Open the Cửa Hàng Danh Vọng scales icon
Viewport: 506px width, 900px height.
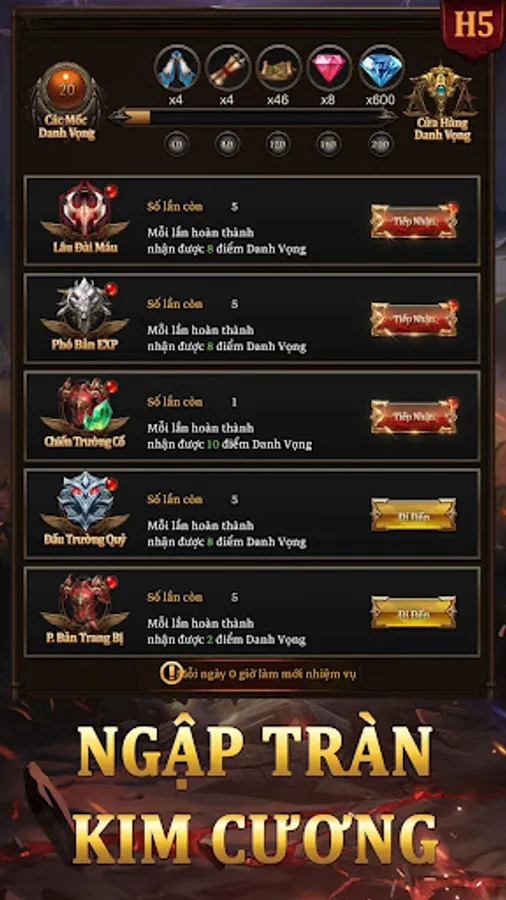pyautogui.click(x=441, y=91)
